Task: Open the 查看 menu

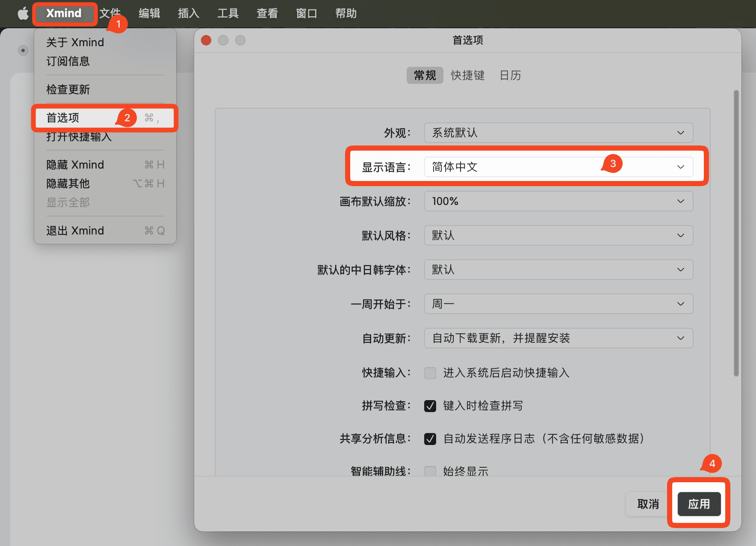Action: (x=267, y=13)
